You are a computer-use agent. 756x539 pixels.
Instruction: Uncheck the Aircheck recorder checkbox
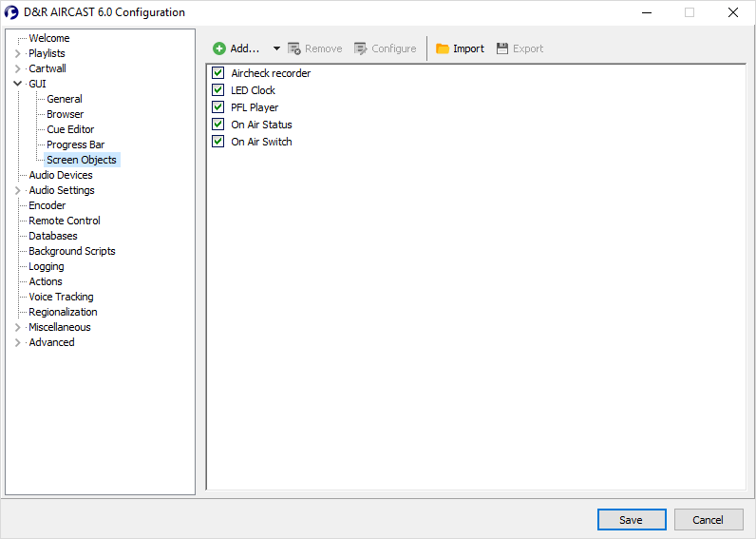218,73
